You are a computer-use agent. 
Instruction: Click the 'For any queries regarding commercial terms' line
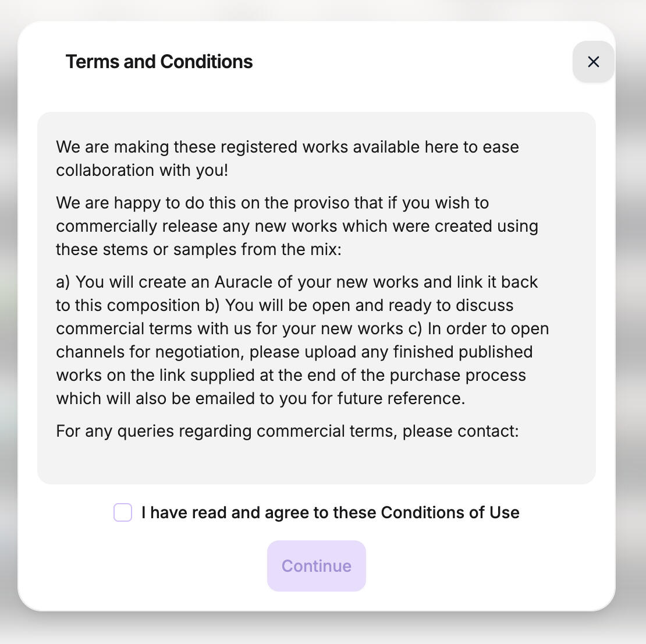coord(287,431)
